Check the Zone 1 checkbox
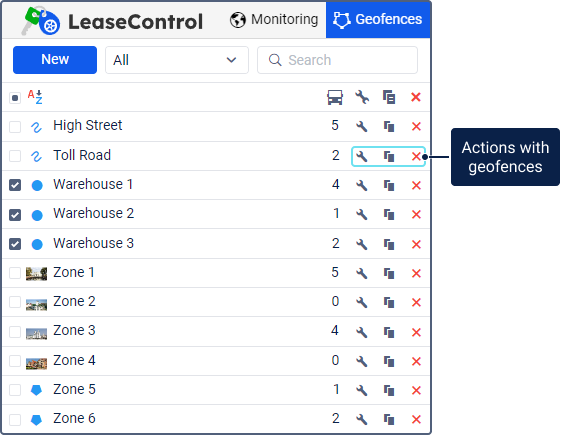The height and width of the screenshot is (435, 562). pos(15,273)
